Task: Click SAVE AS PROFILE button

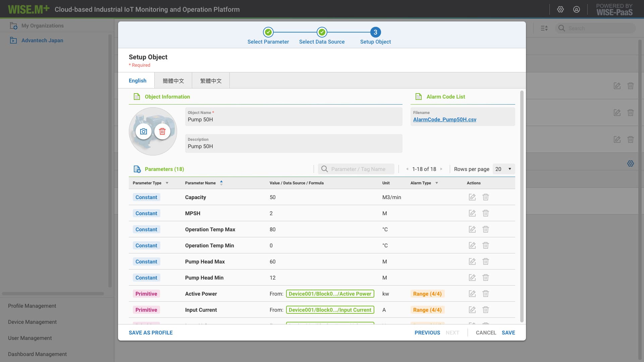Action: 151,333
